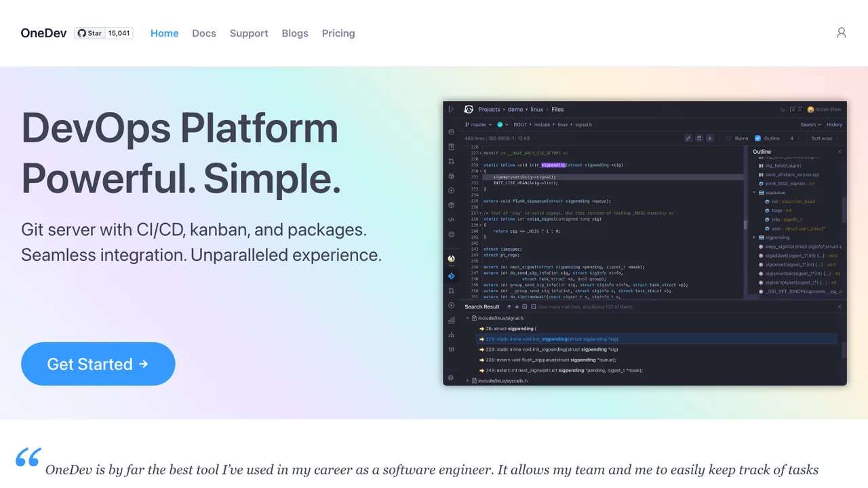868x488 pixels.
Task: Open the Blogs page
Action: (295, 33)
